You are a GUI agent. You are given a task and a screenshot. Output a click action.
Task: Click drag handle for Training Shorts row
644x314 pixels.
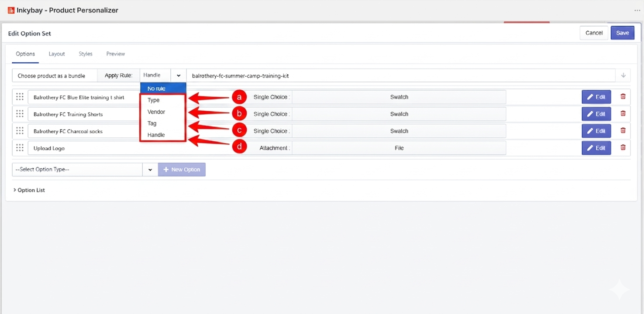(x=20, y=114)
